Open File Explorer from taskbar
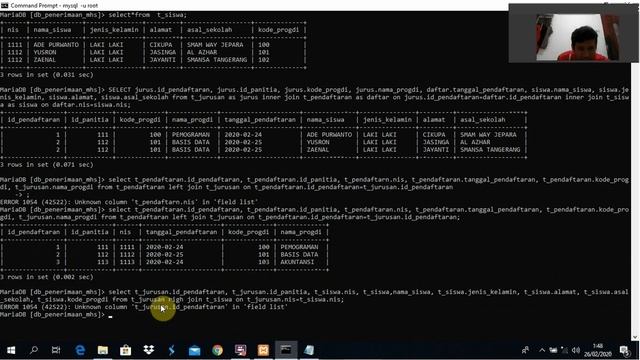Screen dimensions: 640x360 click(x=103, y=350)
